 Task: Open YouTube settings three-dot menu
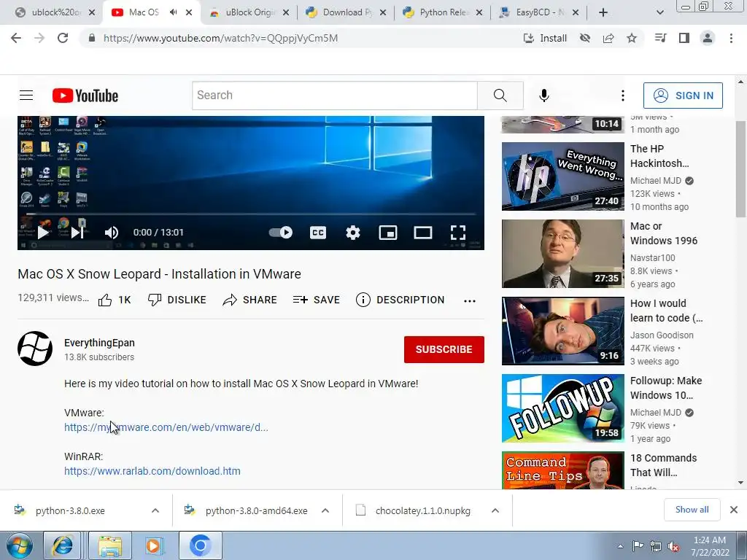coord(622,96)
